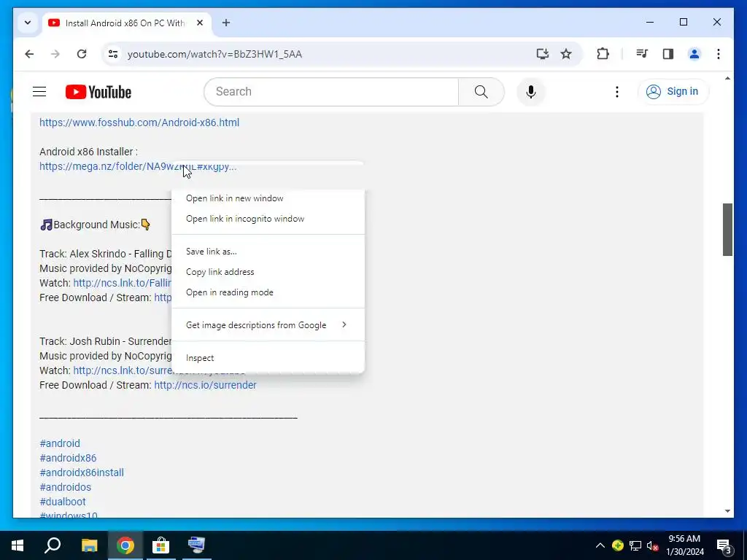Click the taskbar clock and date

tap(684, 545)
